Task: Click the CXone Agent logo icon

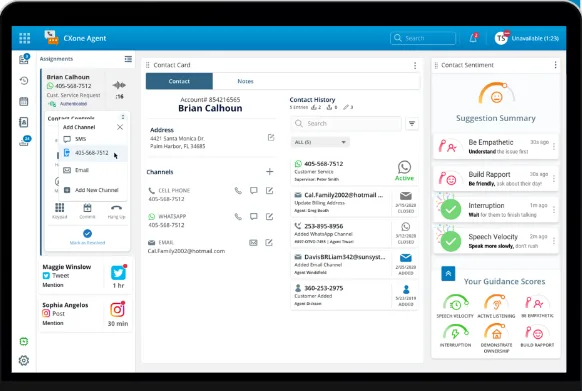Action: coord(51,38)
